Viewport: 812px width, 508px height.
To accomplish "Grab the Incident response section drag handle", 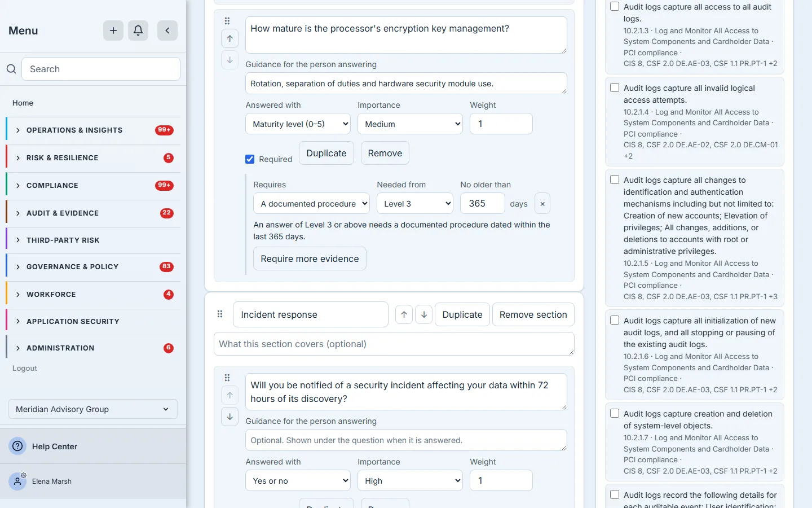I will 220,314.
